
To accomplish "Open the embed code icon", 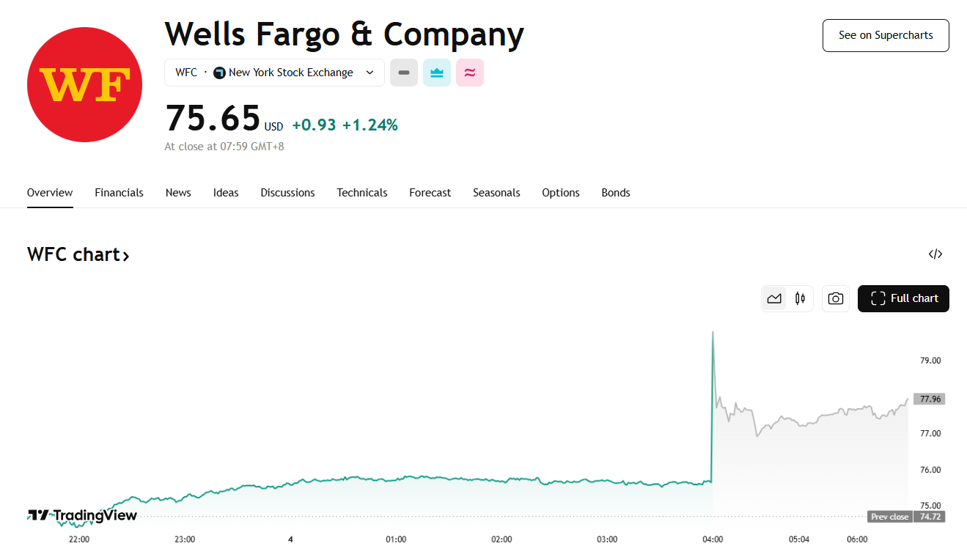I will (x=935, y=254).
